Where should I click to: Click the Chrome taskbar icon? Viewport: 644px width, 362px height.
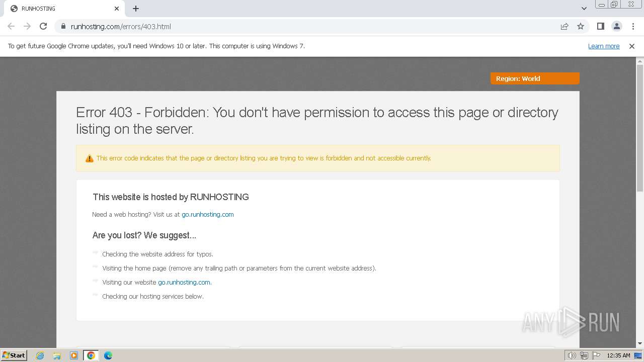91,355
